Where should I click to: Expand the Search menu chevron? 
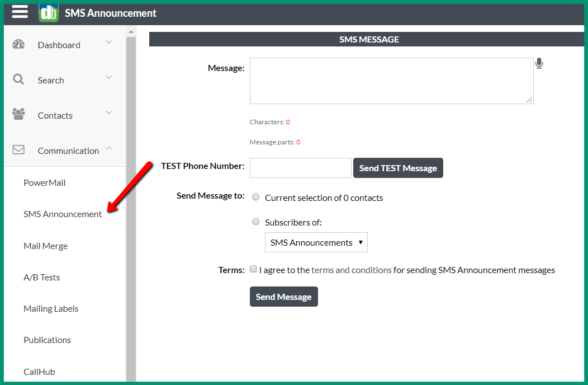point(109,77)
